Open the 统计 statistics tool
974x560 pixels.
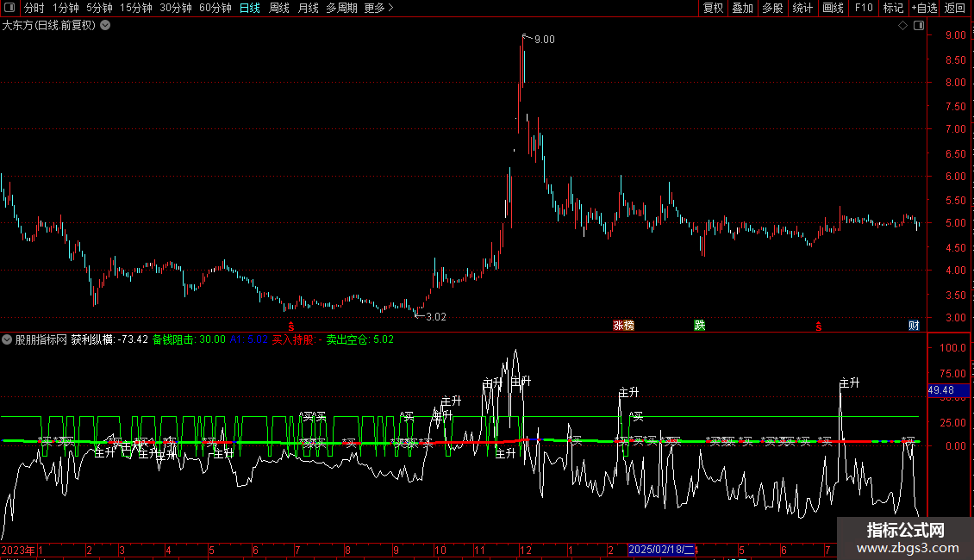[x=802, y=8]
